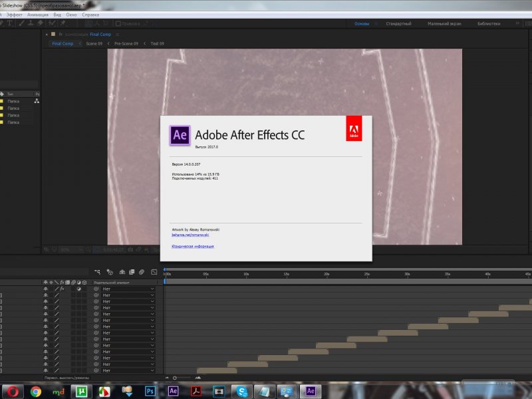
Task: Click the Final Comp breadcrumb button
Action: pyautogui.click(x=63, y=43)
